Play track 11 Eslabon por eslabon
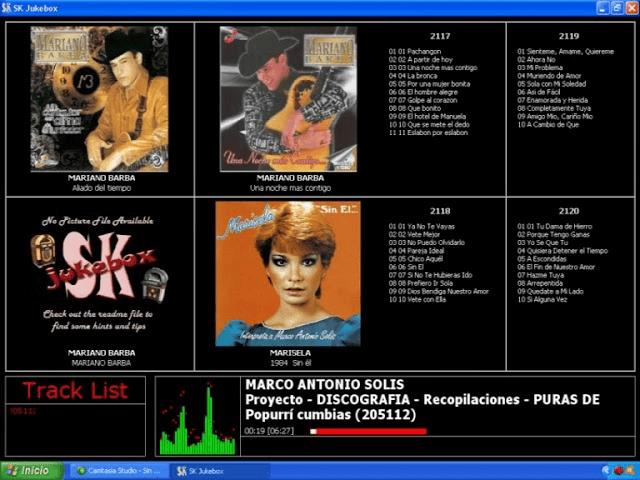The image size is (640, 480). point(428,133)
